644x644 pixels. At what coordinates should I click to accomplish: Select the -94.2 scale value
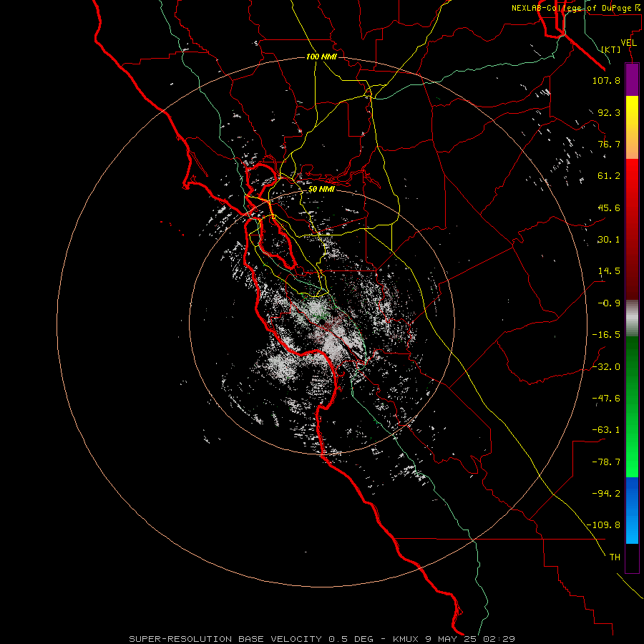pyautogui.click(x=606, y=494)
